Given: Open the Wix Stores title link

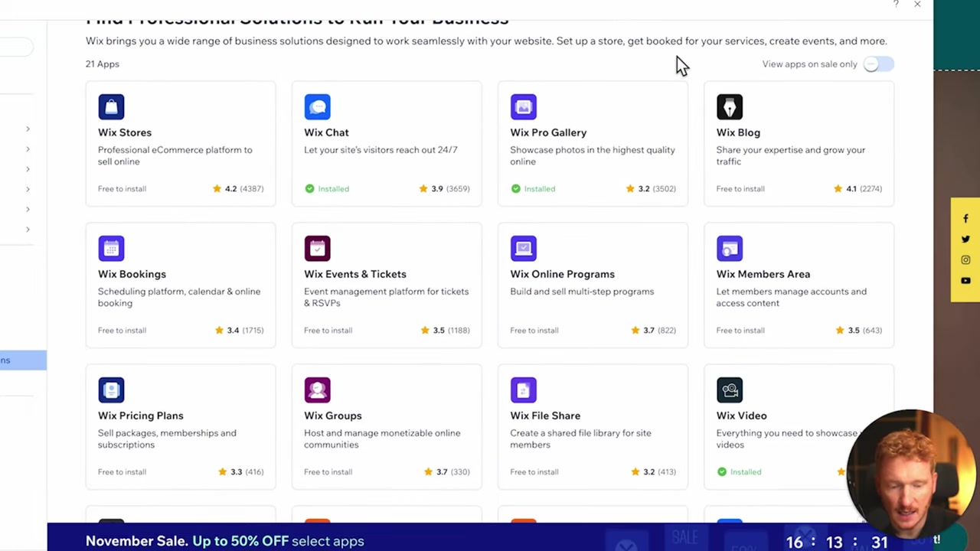Looking at the screenshot, I should click(125, 132).
